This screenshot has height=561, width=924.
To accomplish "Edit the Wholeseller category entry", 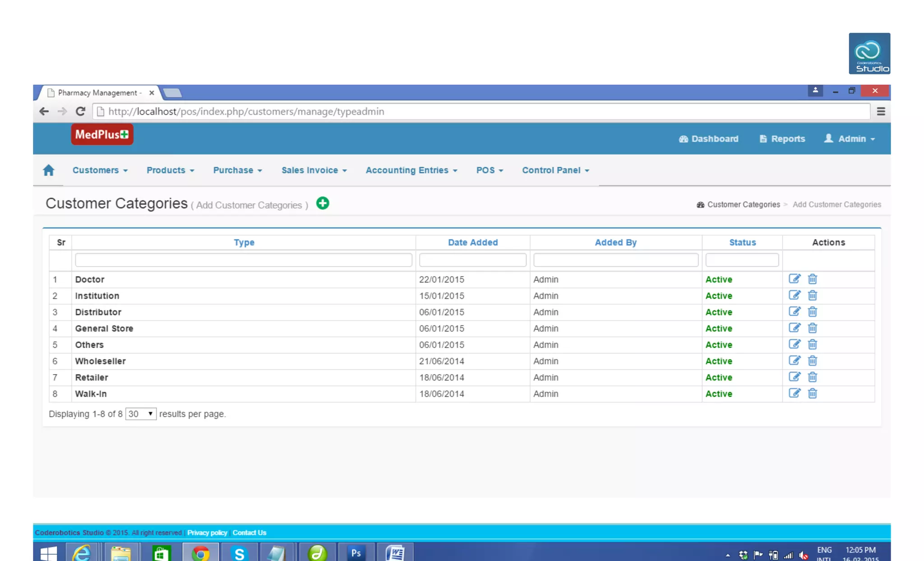I will [794, 361].
